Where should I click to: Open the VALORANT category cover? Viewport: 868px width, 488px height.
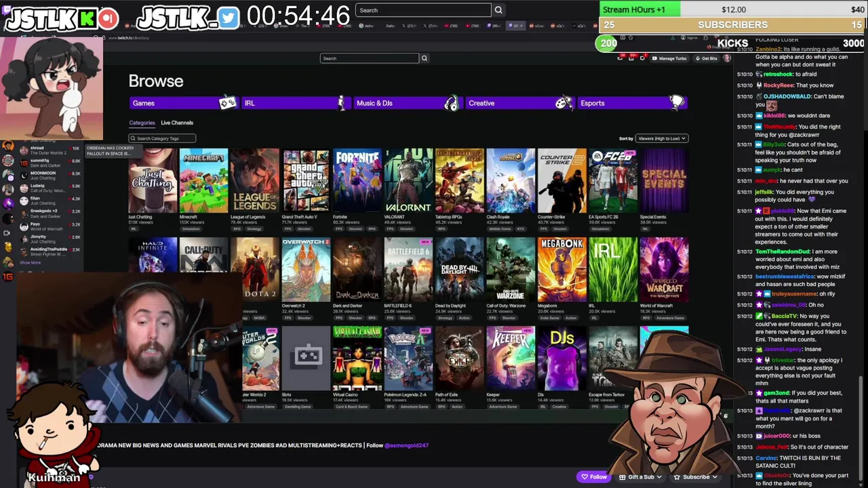(x=408, y=181)
